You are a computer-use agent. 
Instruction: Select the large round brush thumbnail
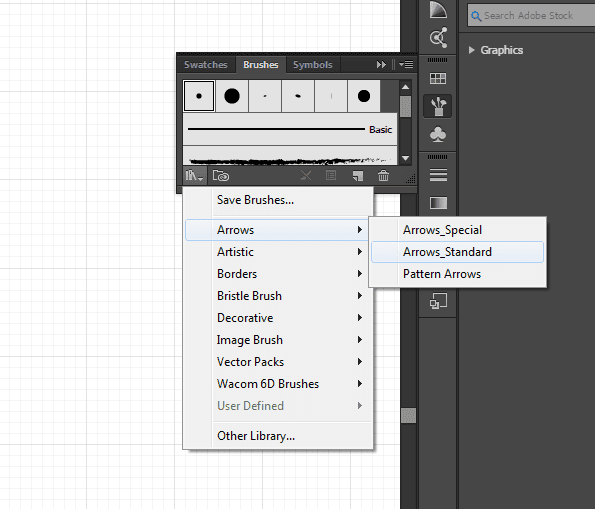tap(232, 96)
